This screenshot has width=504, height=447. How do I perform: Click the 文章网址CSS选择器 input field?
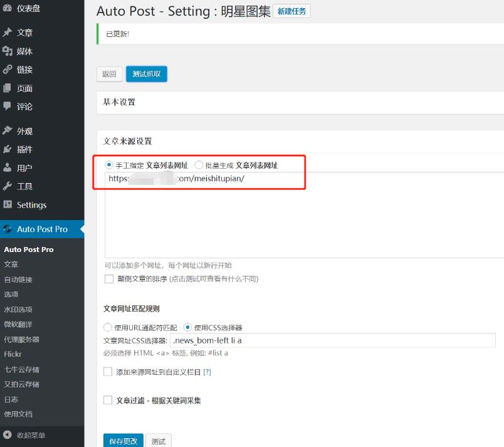(x=332, y=340)
